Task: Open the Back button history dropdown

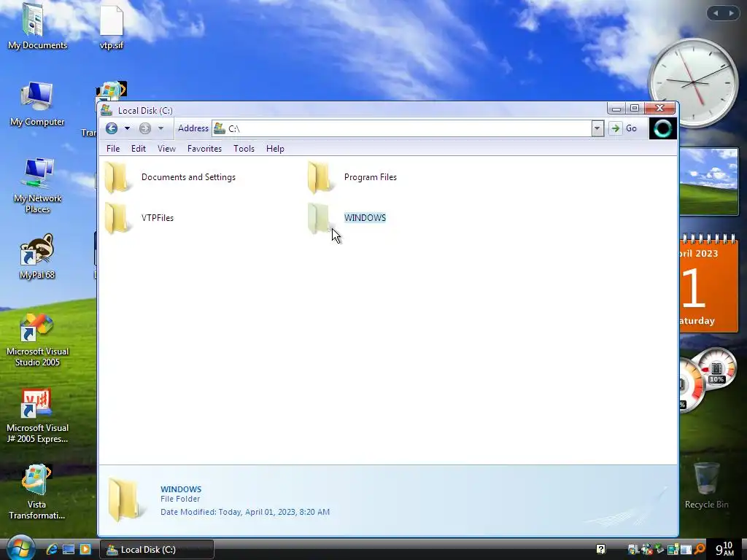Action: click(127, 128)
